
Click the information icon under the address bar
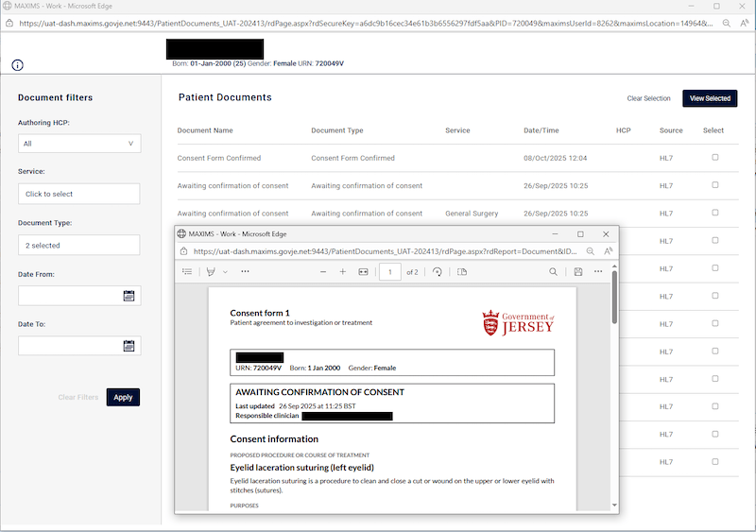tap(17, 65)
